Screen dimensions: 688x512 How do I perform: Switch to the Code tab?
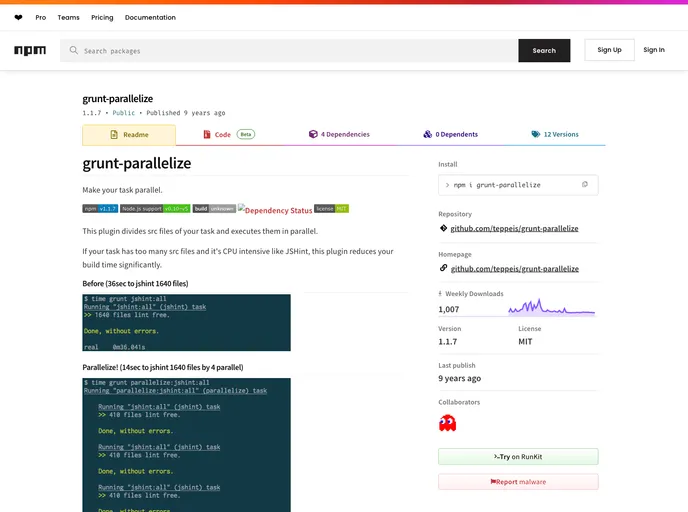click(x=229, y=134)
